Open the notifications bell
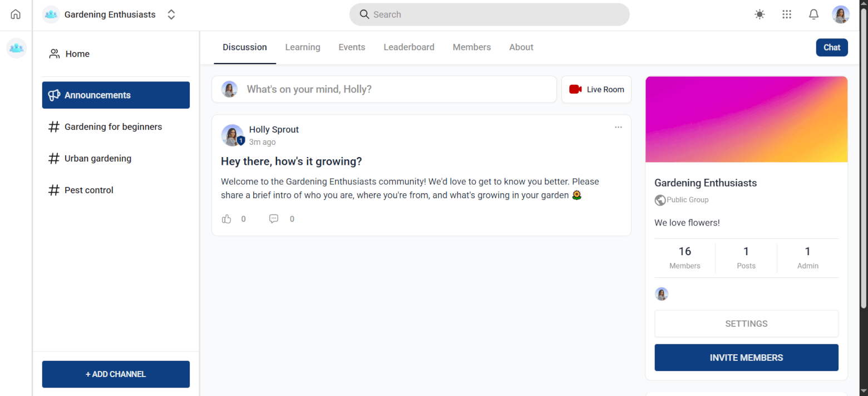868x396 pixels. [x=813, y=14]
